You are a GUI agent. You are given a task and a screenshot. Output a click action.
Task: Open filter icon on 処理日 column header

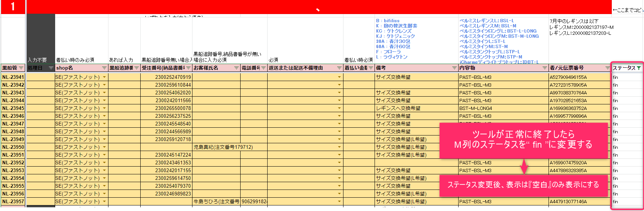pos(51,68)
